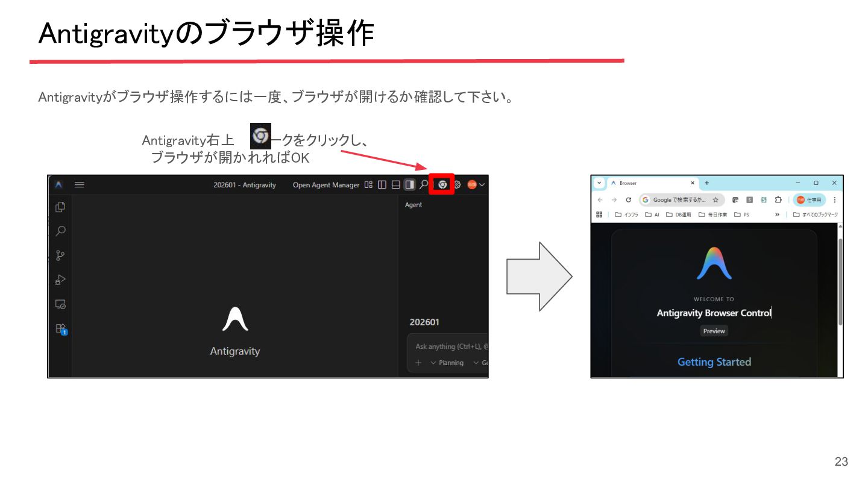Open the すべてのブックマーク folder

point(816,214)
